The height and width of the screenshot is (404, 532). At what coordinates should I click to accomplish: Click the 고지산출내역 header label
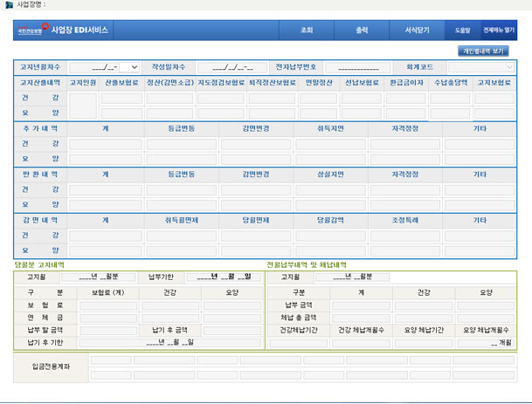pyautogui.click(x=40, y=82)
